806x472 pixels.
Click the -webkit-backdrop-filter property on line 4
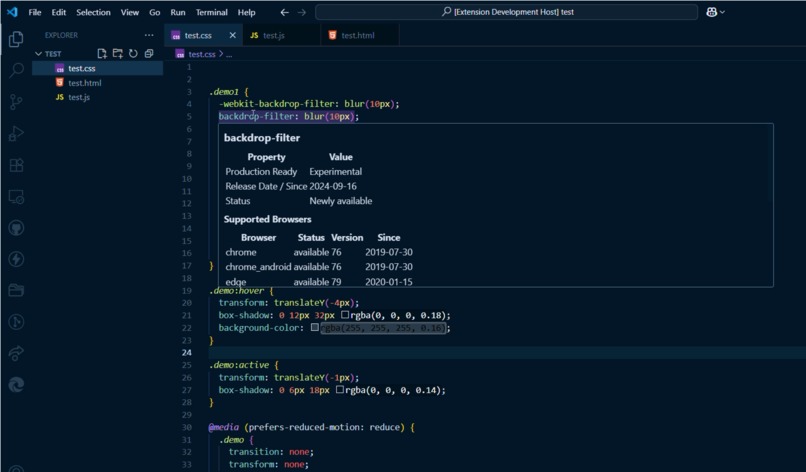click(x=276, y=104)
